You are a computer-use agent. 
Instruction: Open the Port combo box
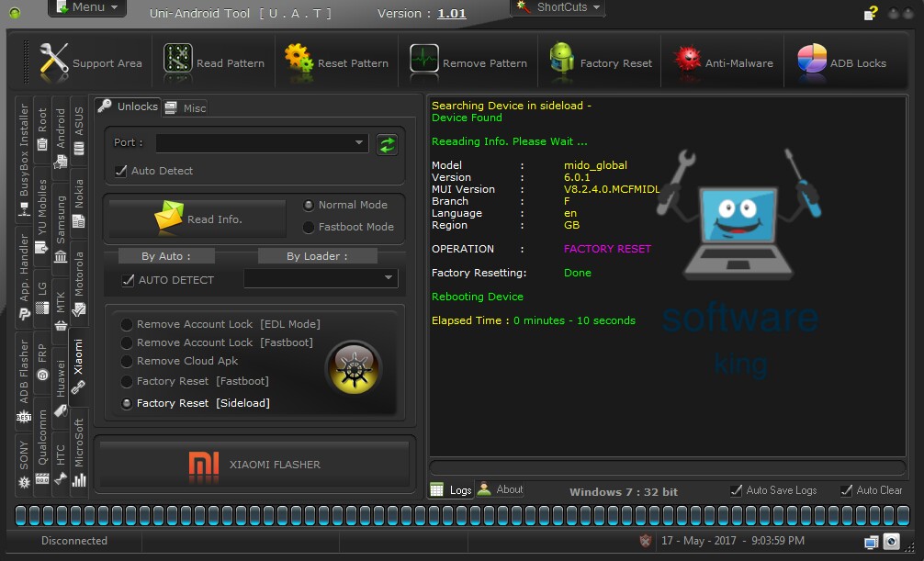263,142
